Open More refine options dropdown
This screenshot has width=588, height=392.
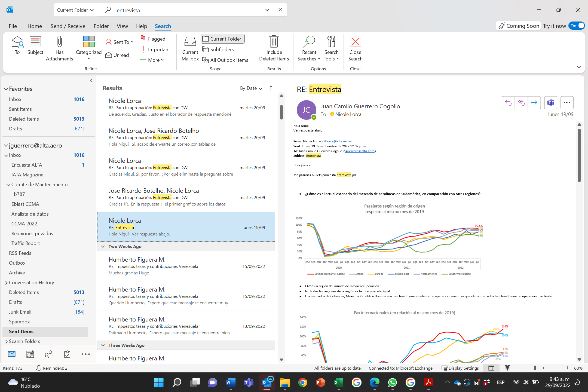[152, 60]
